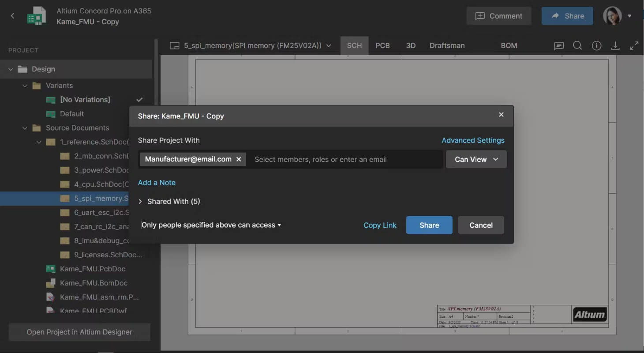Click the blue Share button in dialog
Viewport: 644px width, 353px height.
pyautogui.click(x=429, y=225)
